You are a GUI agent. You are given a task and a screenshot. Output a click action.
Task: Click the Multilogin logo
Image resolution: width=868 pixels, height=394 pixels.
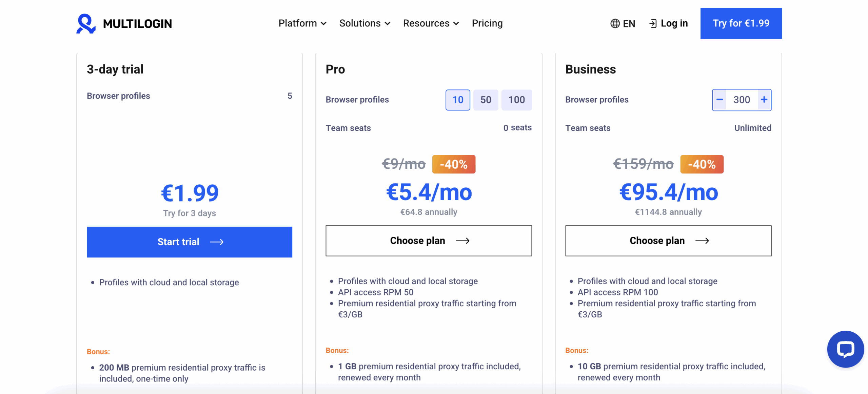coord(123,23)
